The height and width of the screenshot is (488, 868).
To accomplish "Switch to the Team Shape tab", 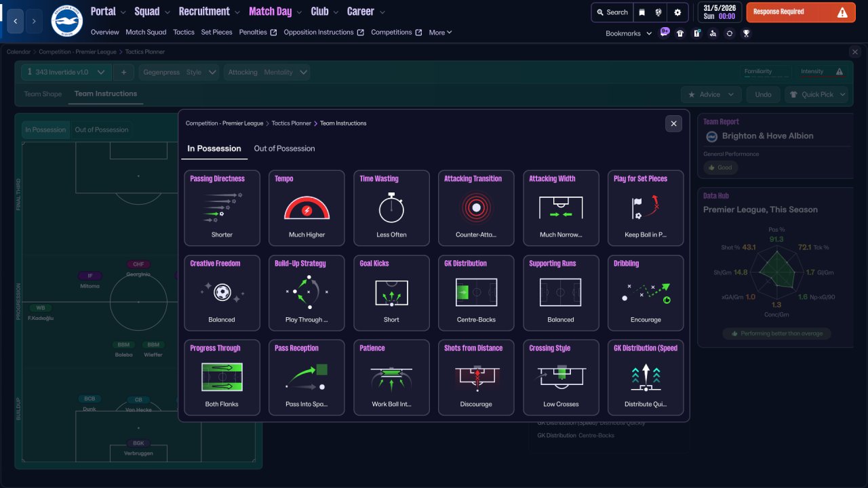I will pyautogui.click(x=43, y=94).
